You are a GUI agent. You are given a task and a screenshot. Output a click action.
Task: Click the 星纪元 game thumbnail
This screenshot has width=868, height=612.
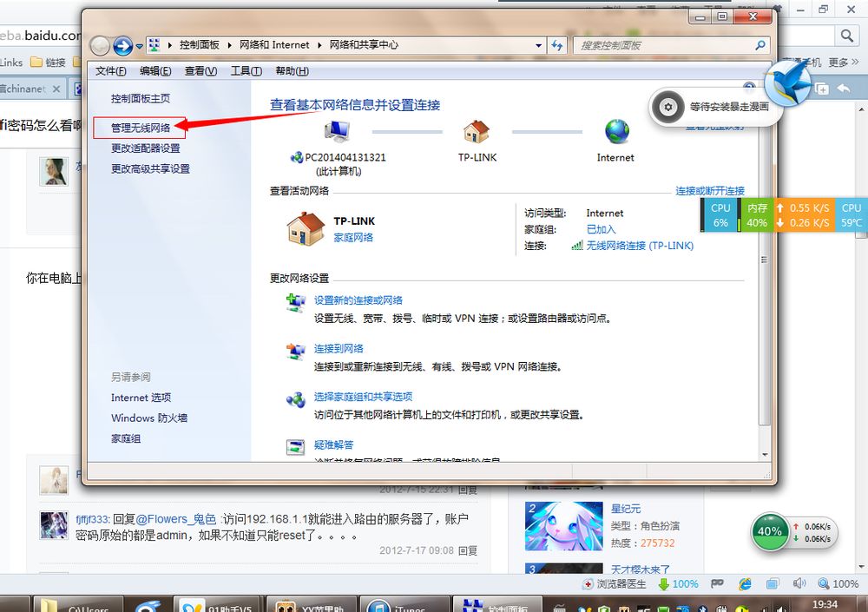563,526
